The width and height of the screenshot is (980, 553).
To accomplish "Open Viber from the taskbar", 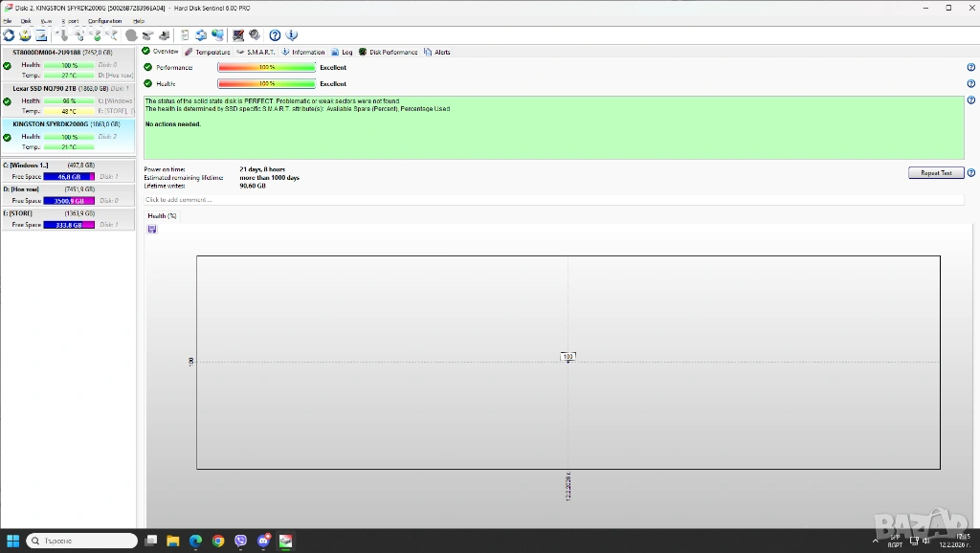I will pyautogui.click(x=240, y=541).
